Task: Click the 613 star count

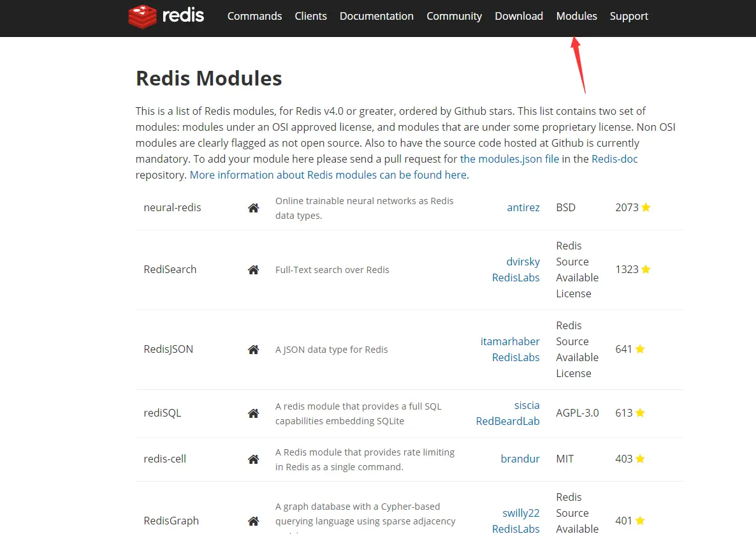Action: click(623, 412)
